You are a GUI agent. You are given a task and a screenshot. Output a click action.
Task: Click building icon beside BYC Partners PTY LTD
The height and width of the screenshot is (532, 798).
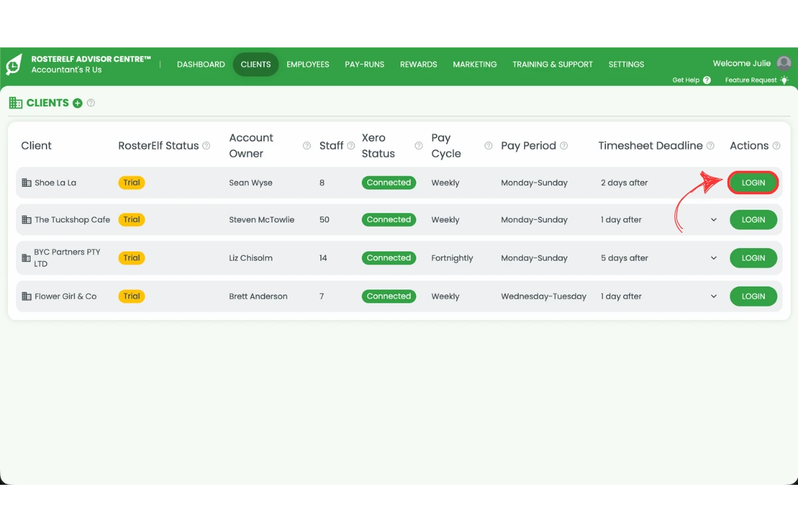pyautogui.click(x=27, y=257)
